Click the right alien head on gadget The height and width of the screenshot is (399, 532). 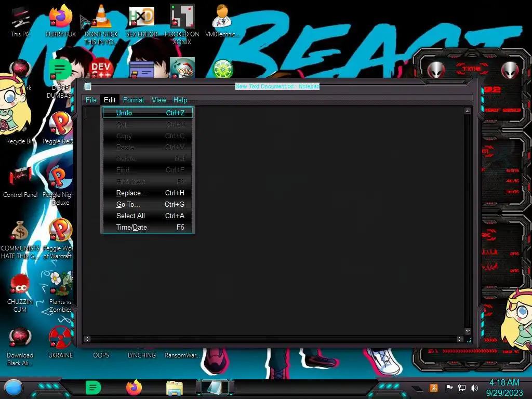(510, 70)
